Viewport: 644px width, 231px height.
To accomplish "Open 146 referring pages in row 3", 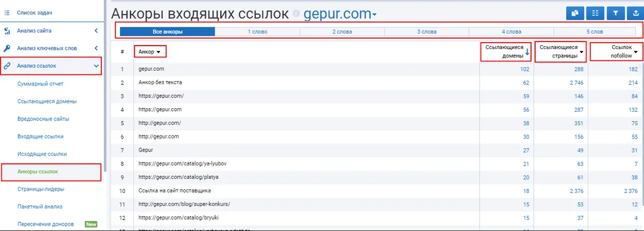I will [578, 96].
